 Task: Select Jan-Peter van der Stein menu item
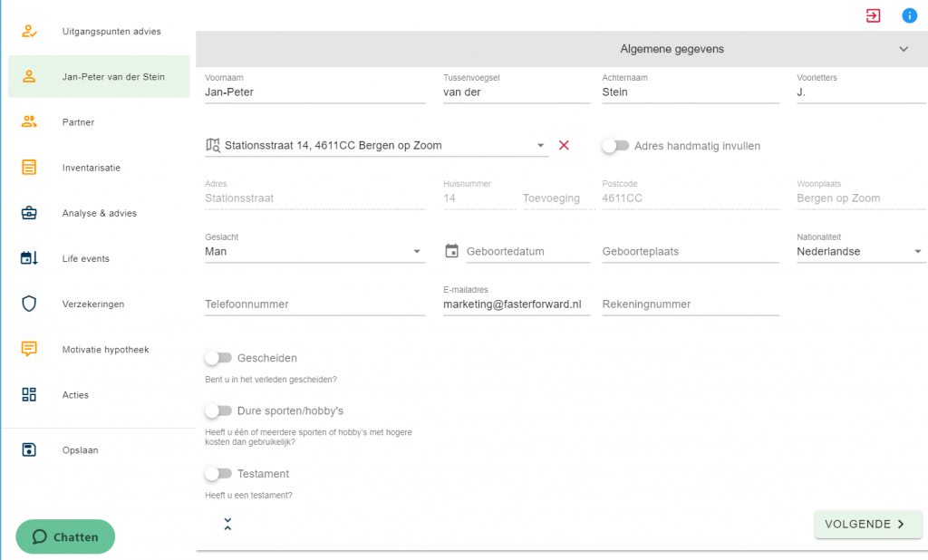pos(99,76)
